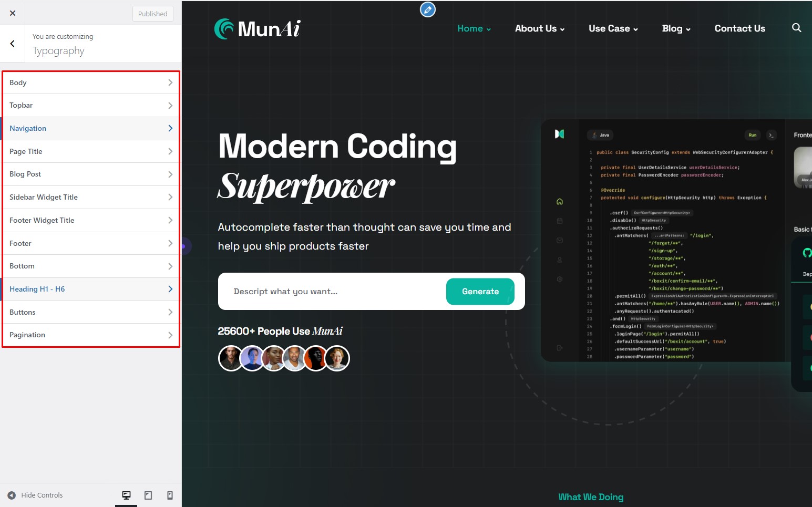812x507 pixels.
Task: Switch to tablet preview device
Action: click(148, 495)
